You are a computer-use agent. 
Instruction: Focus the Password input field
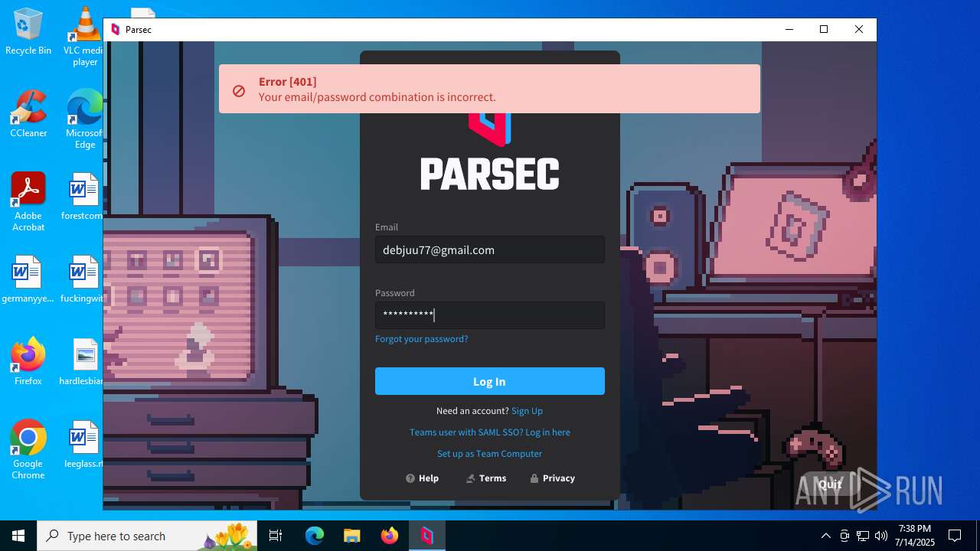coord(490,315)
